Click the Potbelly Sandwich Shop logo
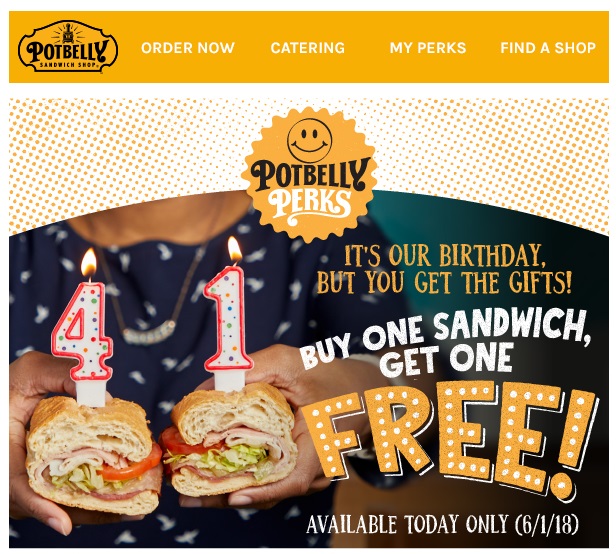The image size is (616, 554). [x=68, y=47]
